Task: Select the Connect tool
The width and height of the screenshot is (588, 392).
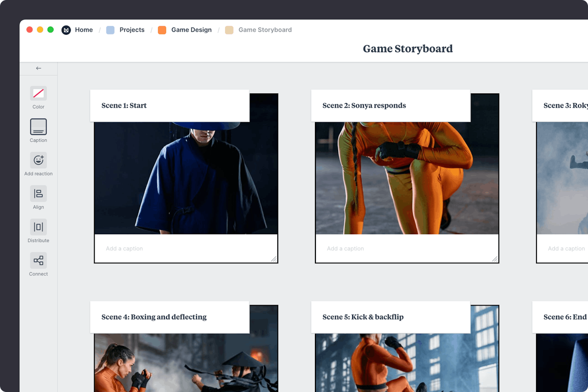Action: [38, 261]
